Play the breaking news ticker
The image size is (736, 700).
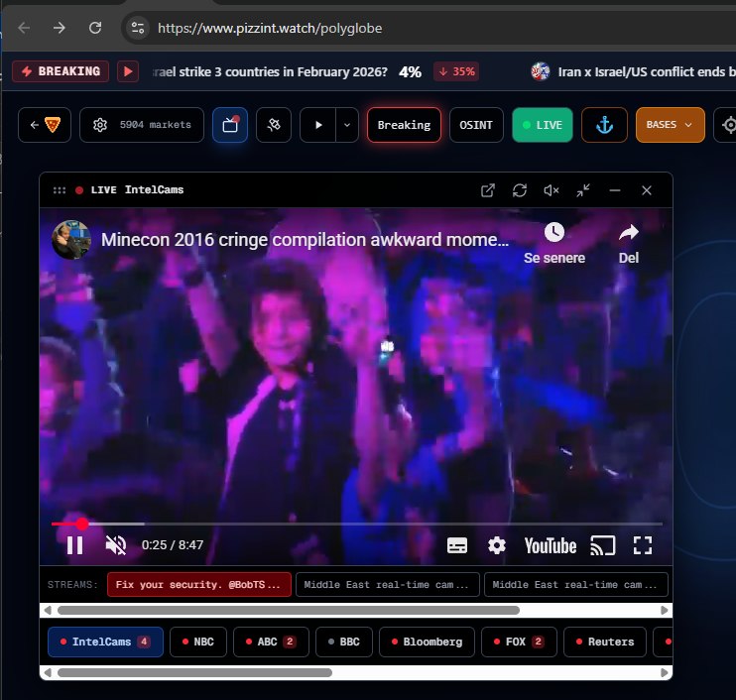[128, 71]
